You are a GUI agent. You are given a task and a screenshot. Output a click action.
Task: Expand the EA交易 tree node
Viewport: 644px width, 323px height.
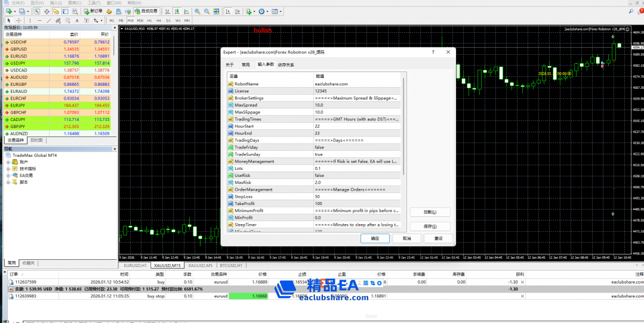(x=9, y=175)
